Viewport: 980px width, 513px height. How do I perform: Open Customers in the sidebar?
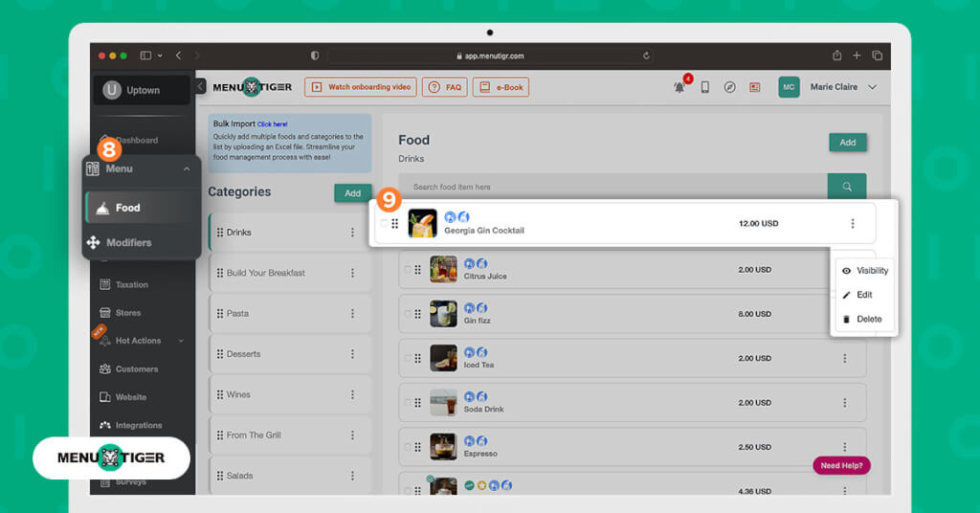[129, 369]
